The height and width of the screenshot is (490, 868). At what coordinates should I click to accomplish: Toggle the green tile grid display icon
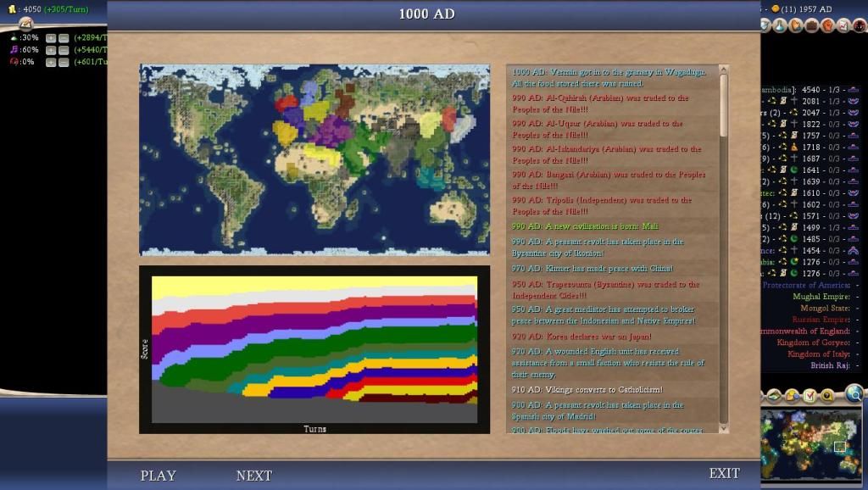tap(775, 395)
